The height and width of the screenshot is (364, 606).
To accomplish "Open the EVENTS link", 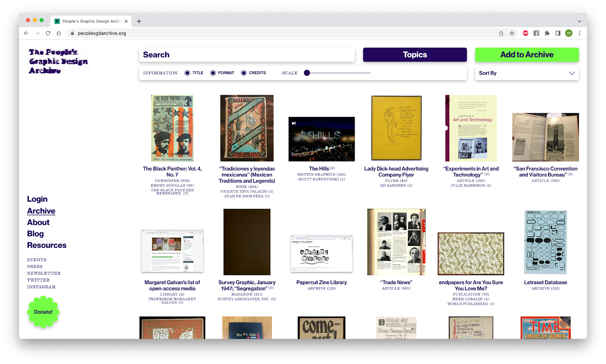I will tap(37, 260).
